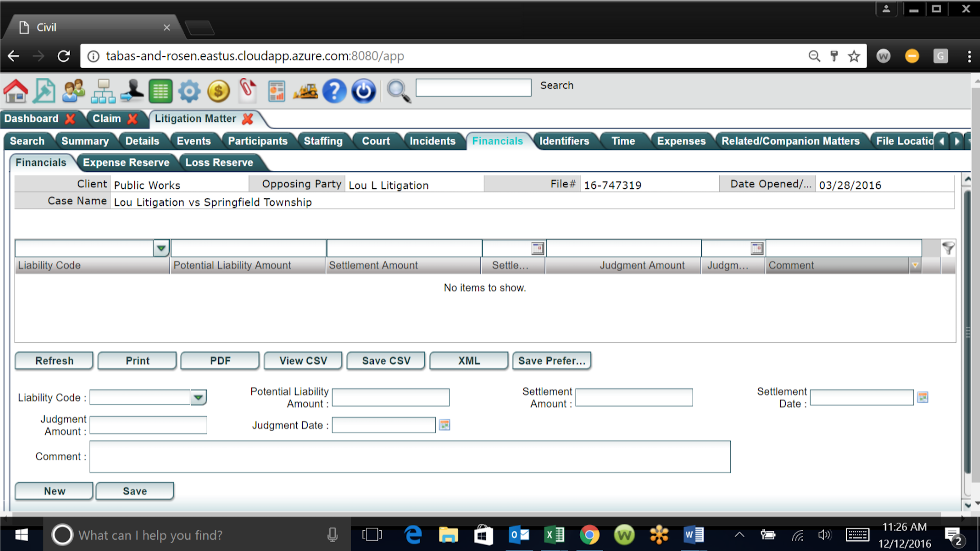The width and height of the screenshot is (980, 551).
Task: Click the paperclip attachment icon
Action: 247,91
